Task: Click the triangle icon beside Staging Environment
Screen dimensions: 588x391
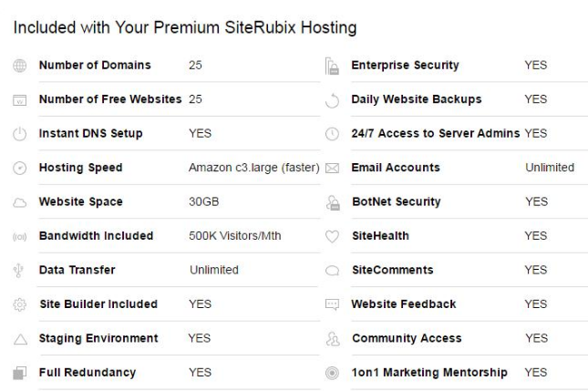Action: 20,339
